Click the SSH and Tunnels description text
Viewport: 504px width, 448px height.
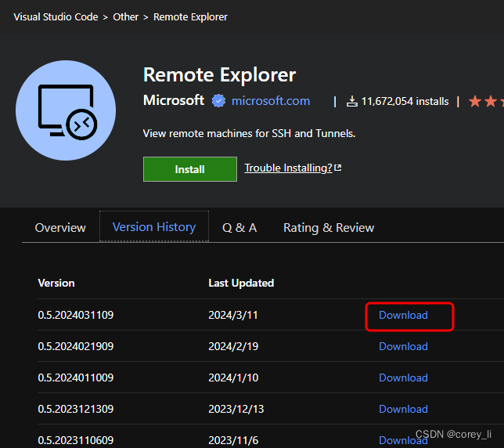(249, 133)
